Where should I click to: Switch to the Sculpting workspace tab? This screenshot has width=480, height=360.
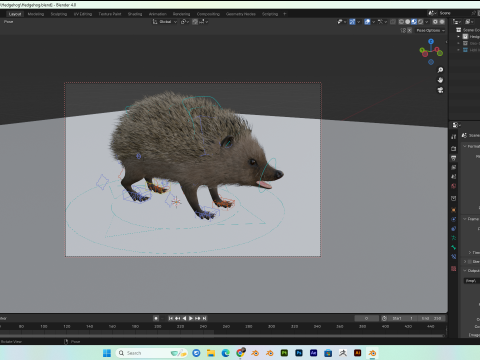click(59, 14)
